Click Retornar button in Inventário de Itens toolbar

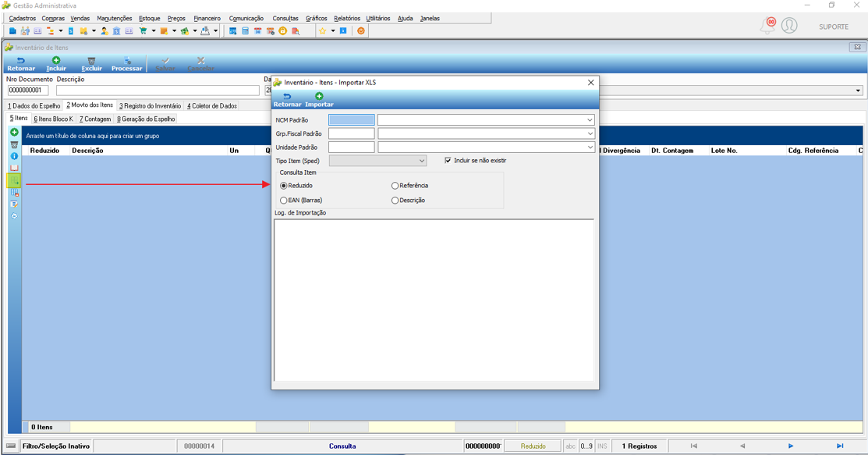pyautogui.click(x=21, y=64)
